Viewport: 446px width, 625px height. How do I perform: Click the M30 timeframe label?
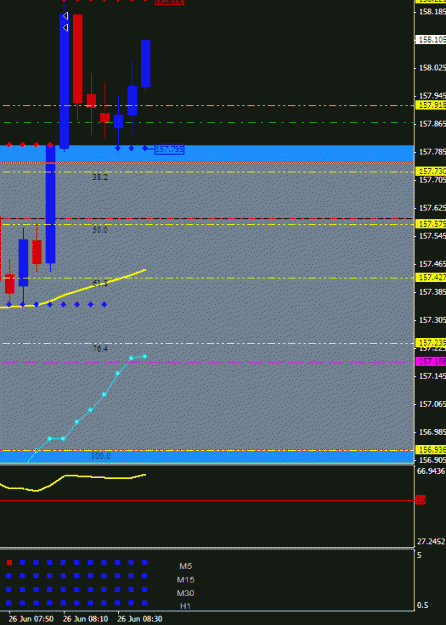coord(185,593)
